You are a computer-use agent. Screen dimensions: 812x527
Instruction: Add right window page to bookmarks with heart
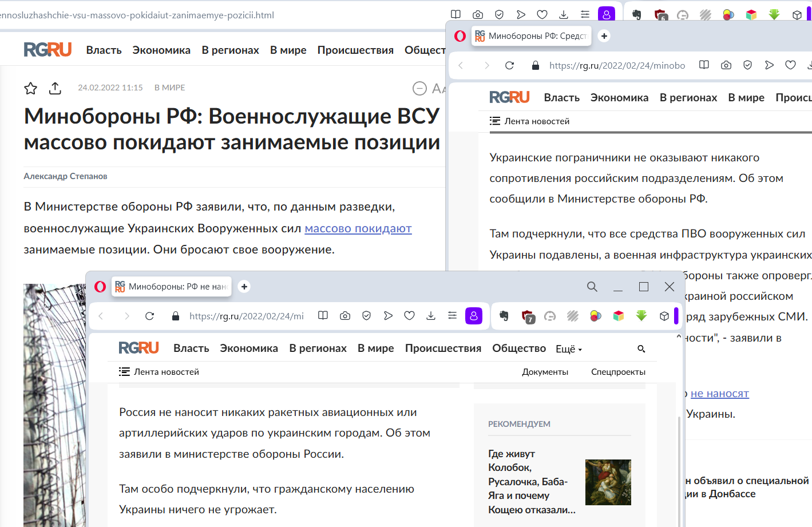click(x=790, y=65)
